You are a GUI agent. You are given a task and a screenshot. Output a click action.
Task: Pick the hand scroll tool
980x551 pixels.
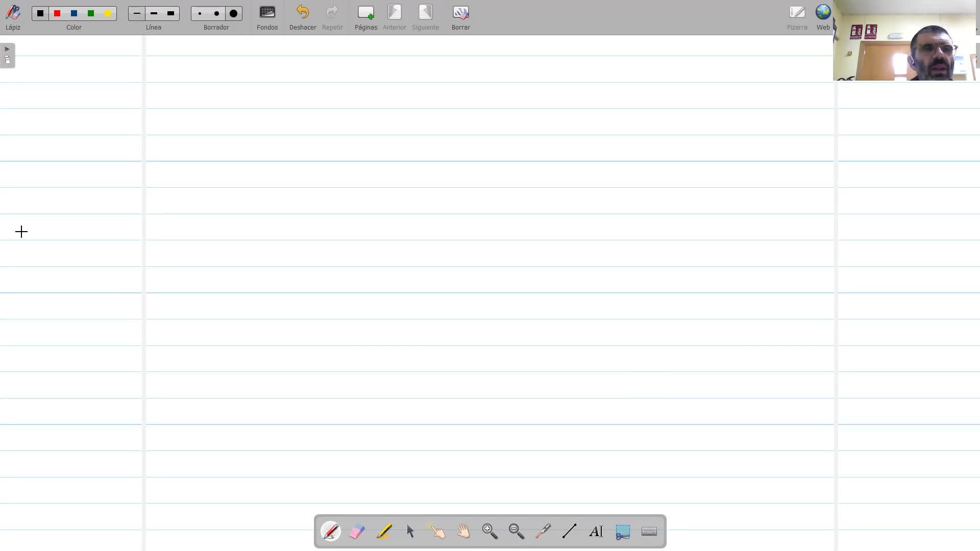[x=463, y=532]
